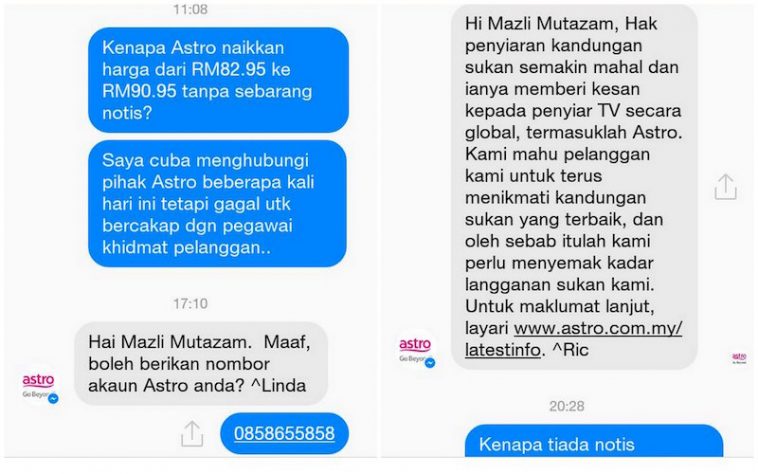Image resolution: width=758 pixels, height=474 pixels.
Task: Click the ^Ric agent signature
Action: [x=570, y=350]
